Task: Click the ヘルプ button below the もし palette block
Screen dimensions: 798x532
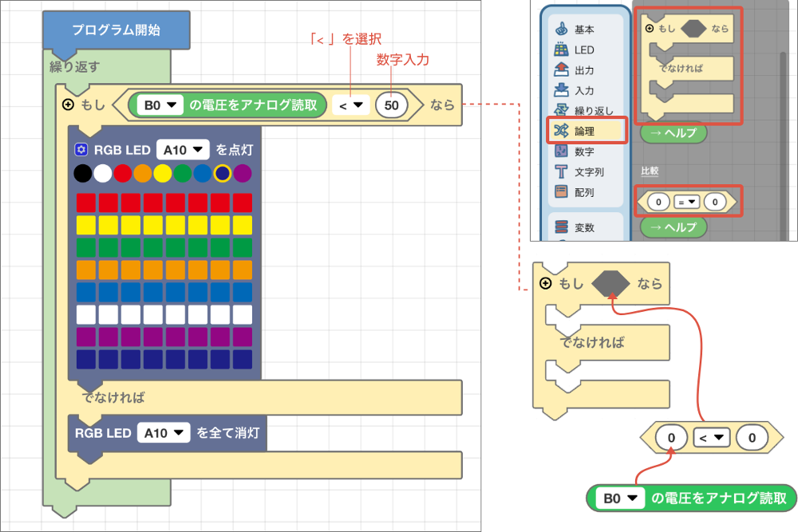Action: pos(674,132)
